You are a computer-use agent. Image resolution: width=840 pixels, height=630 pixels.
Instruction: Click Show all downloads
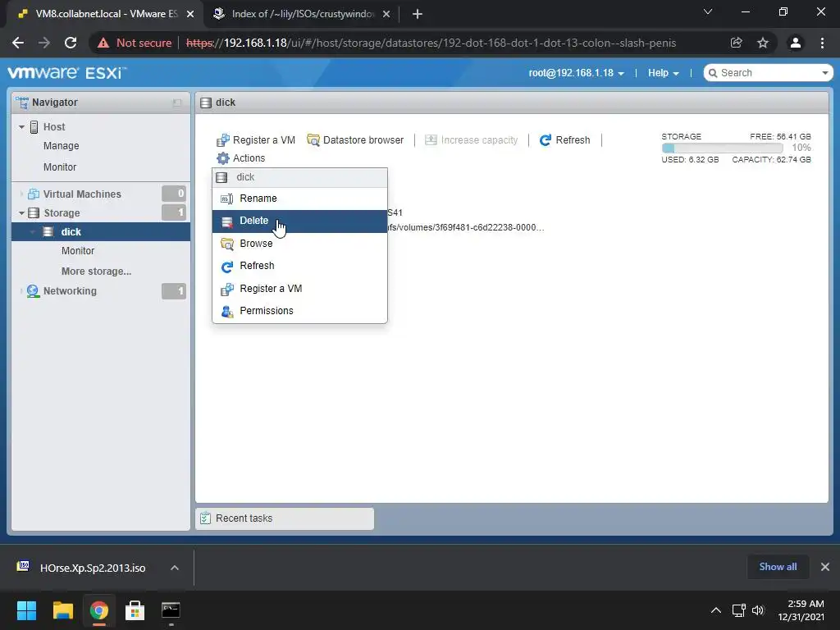pos(778,567)
